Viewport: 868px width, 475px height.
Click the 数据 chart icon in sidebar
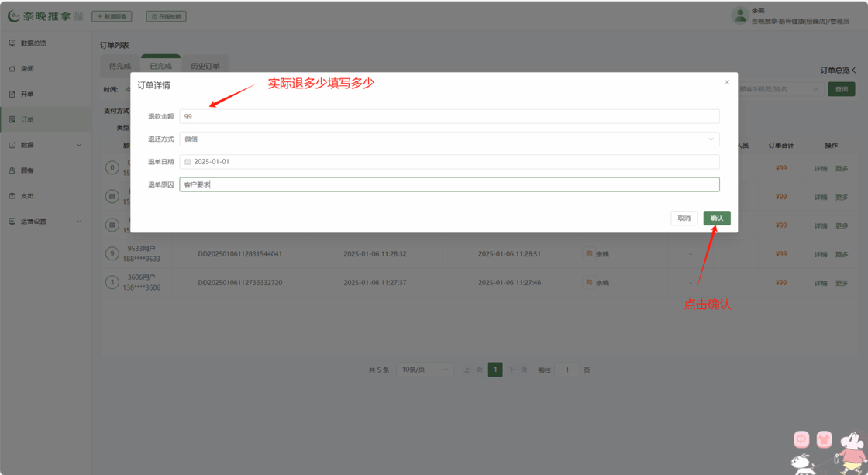pos(12,145)
